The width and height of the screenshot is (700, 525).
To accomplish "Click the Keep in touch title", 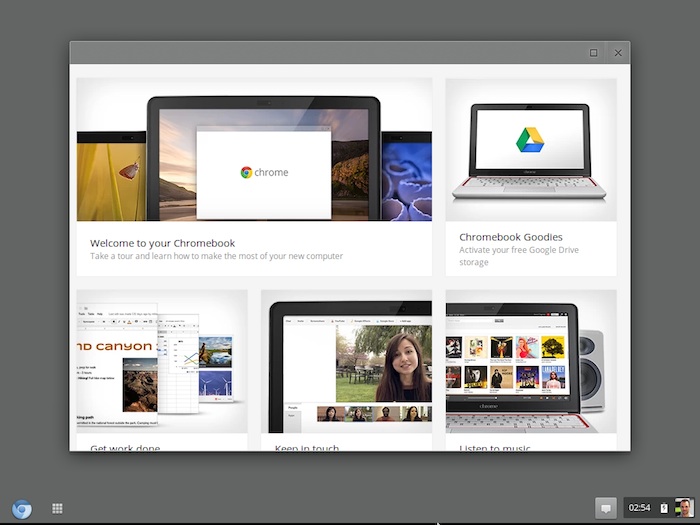I will [x=307, y=447].
